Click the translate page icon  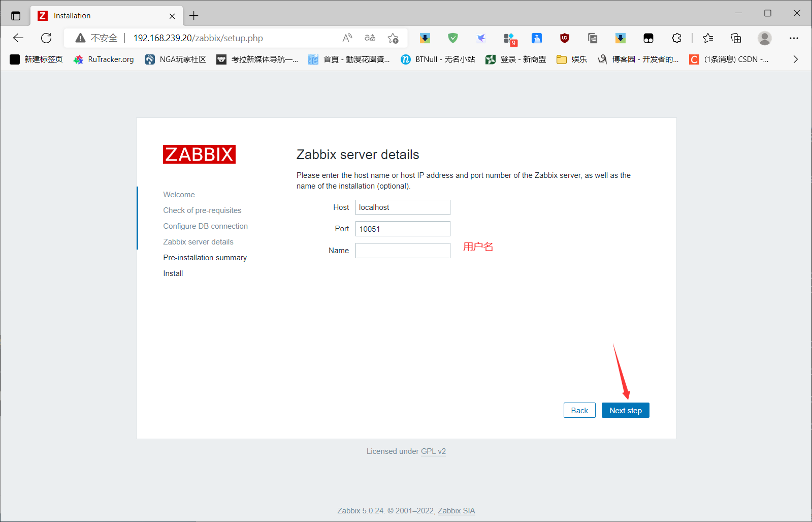370,38
